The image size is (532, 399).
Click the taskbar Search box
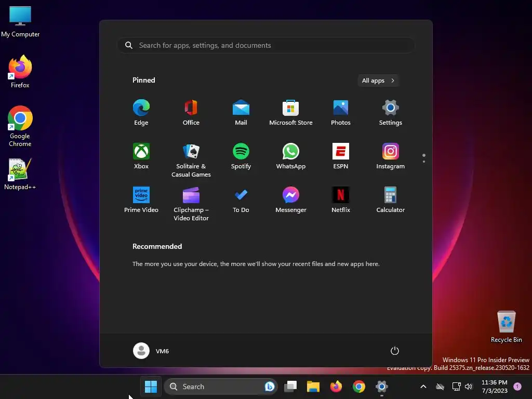point(220,387)
